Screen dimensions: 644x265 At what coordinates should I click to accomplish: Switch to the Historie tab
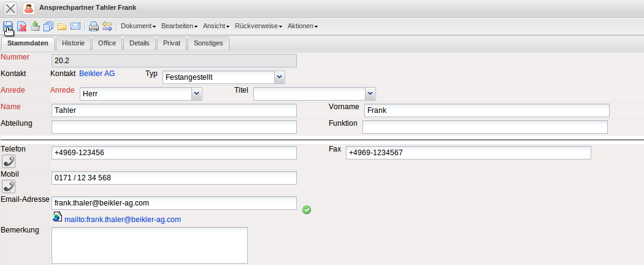pos(74,44)
